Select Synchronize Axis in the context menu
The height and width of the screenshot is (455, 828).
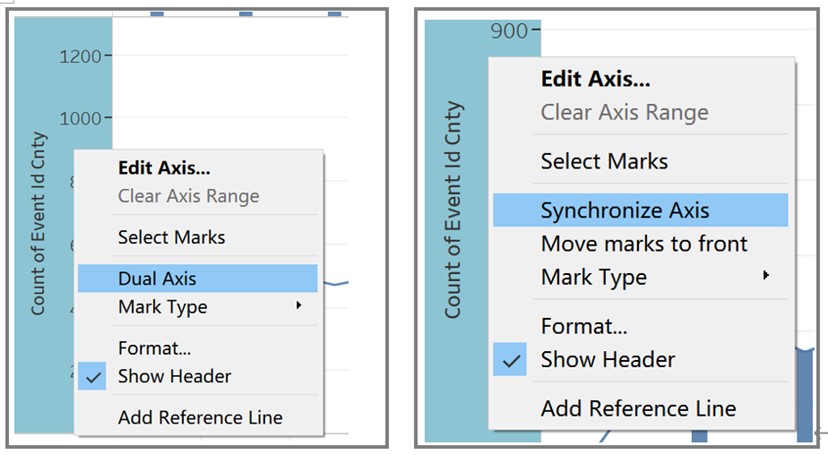point(625,211)
